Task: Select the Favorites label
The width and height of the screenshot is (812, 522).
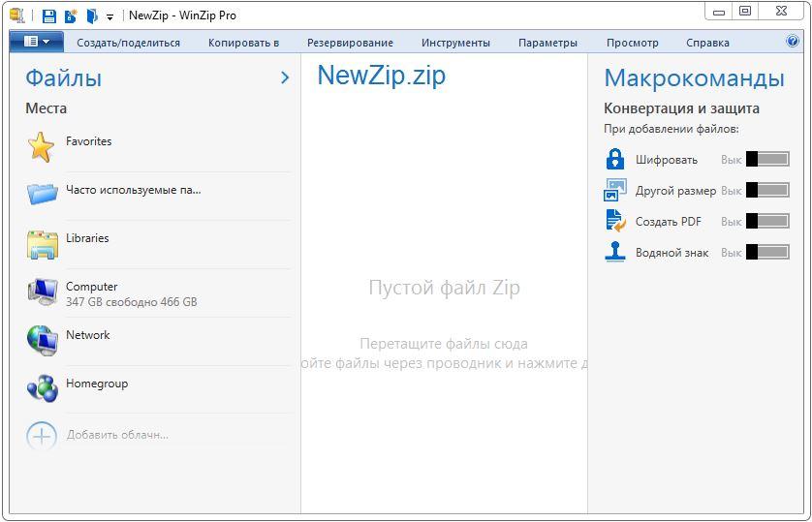Action: point(88,141)
